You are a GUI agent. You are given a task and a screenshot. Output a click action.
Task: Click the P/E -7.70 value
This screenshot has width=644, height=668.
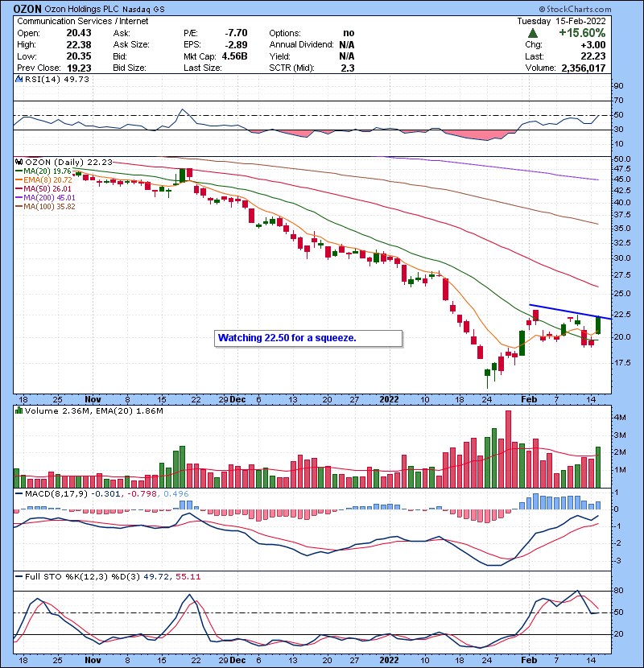236,33
